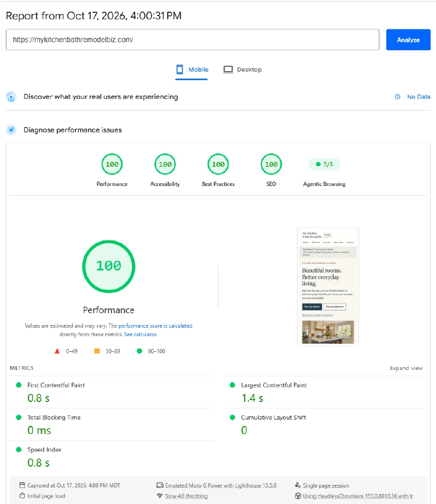Click Expand view for metrics
This screenshot has width=436, height=504.
point(406,368)
